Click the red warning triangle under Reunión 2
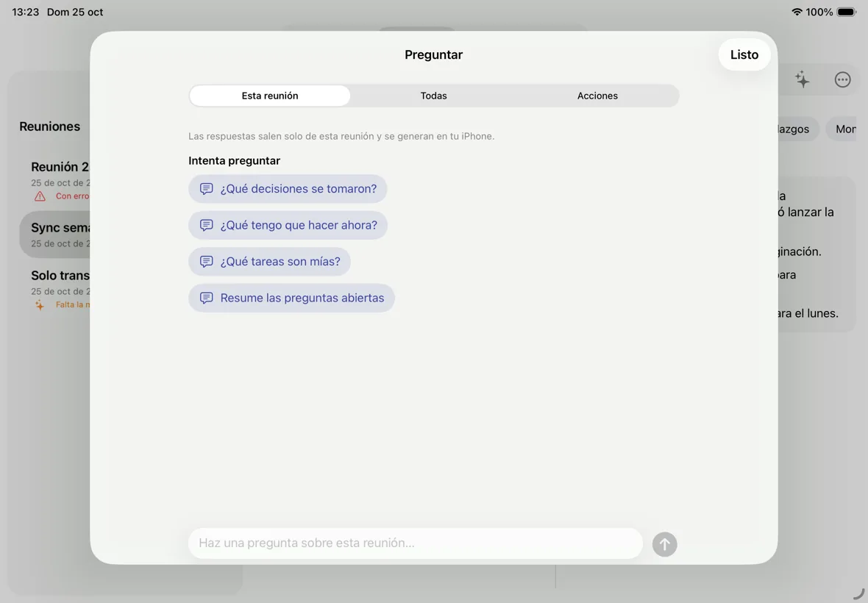 (40, 196)
